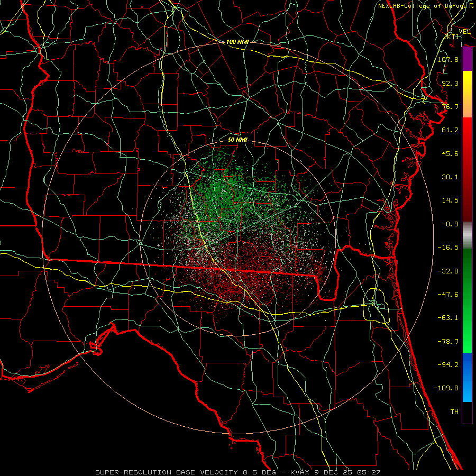Select the -0.9 velocity scale value

click(450, 224)
